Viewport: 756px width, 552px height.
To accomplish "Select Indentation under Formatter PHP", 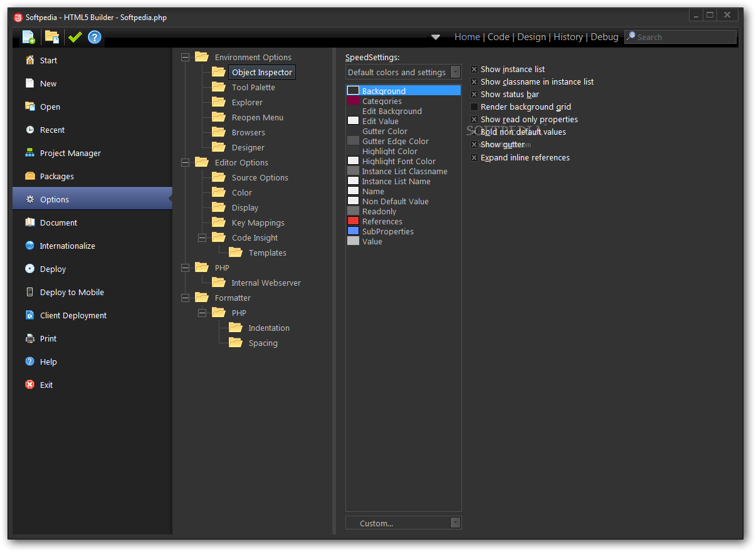I will pos(269,328).
